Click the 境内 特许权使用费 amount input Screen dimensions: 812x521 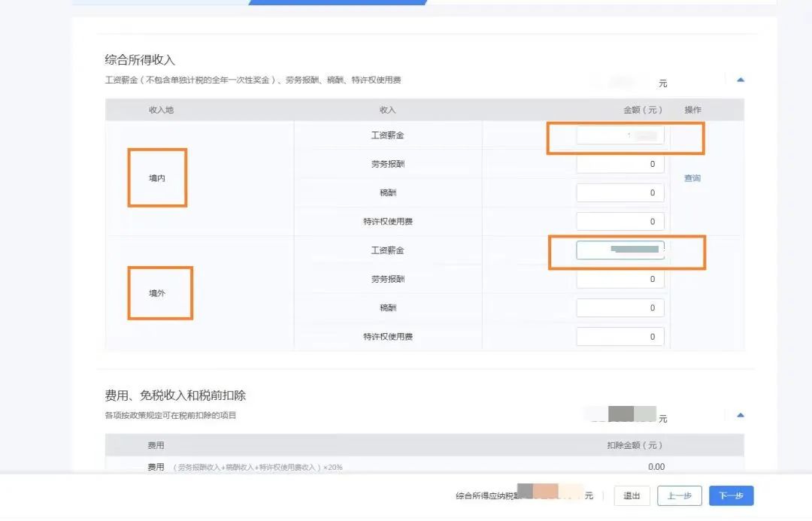[620, 222]
